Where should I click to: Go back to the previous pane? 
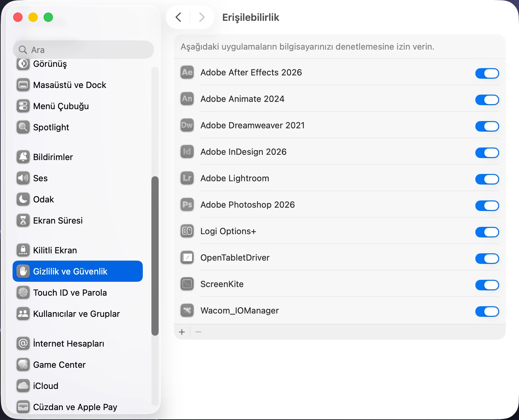coord(179,17)
